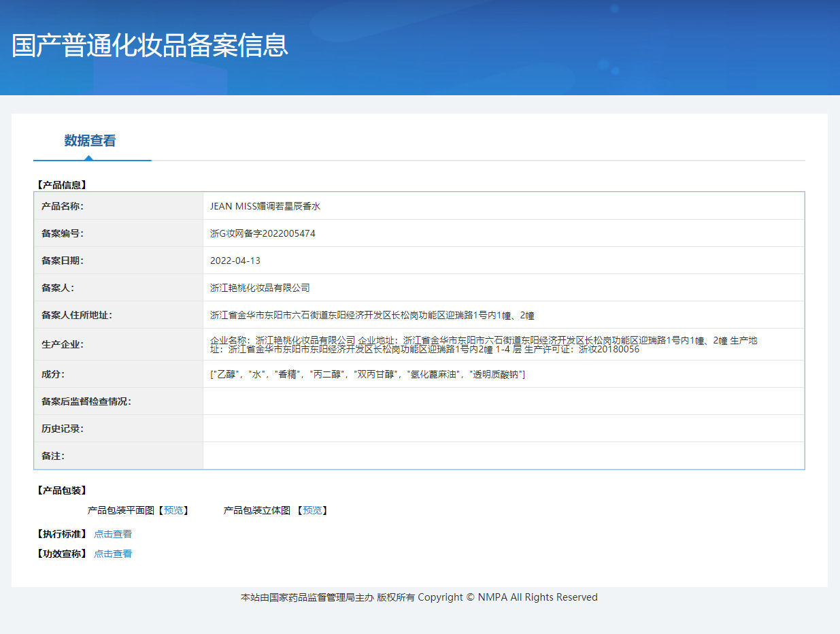The height and width of the screenshot is (634, 840).
Task: Click the 备案人住所地址 address value
Action: [x=372, y=315]
